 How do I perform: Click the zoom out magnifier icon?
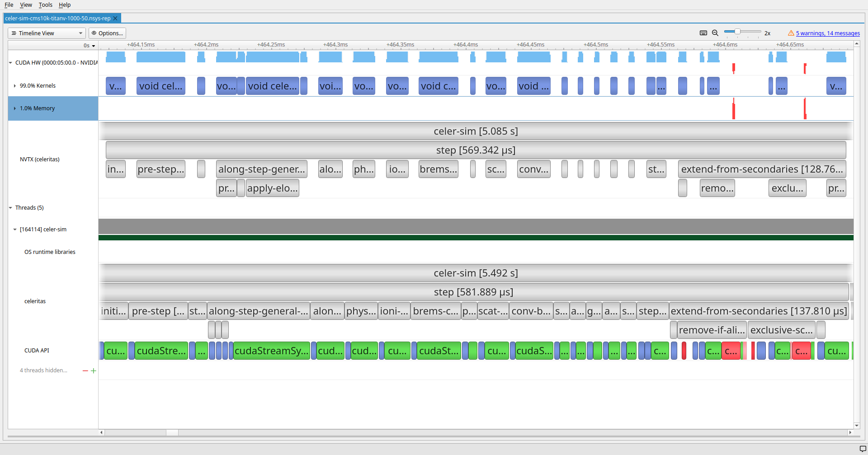715,33
